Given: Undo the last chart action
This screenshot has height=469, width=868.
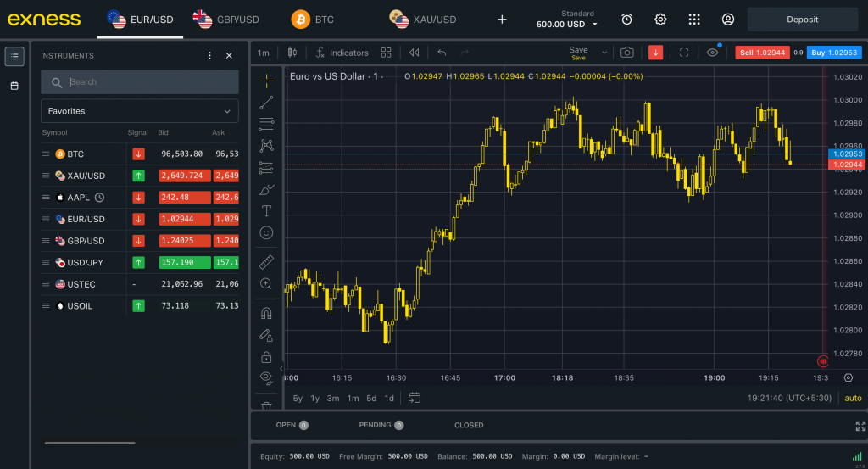Looking at the screenshot, I should pyautogui.click(x=442, y=53).
